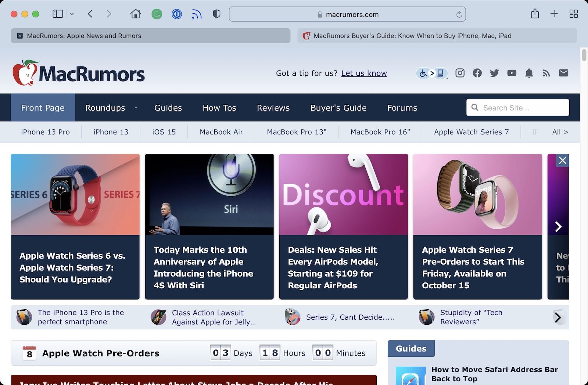The image size is (588, 385).
Task: Click the Share icon in toolbar
Action: tap(535, 14)
